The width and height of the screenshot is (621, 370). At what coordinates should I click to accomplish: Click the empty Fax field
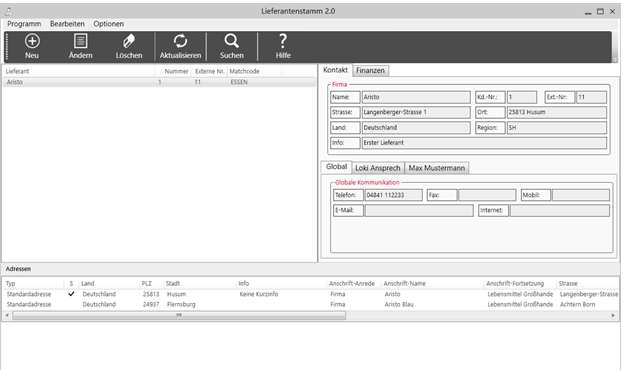pos(487,195)
